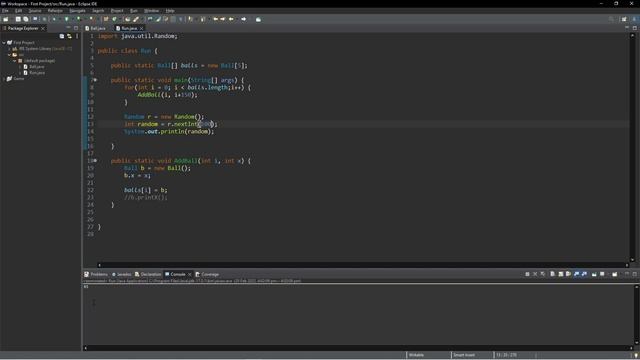Click the Quick Access search icon at top right
The image size is (640, 360).
point(611,19)
